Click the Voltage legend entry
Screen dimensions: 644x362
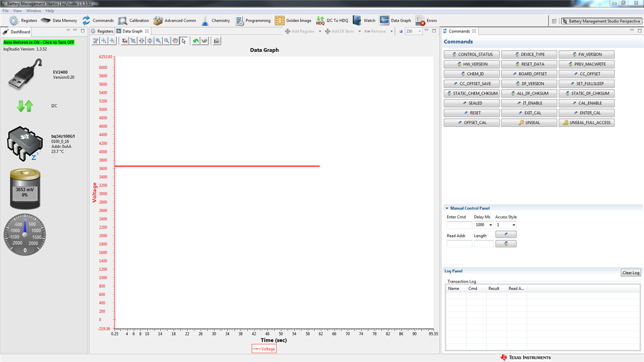(x=264, y=349)
